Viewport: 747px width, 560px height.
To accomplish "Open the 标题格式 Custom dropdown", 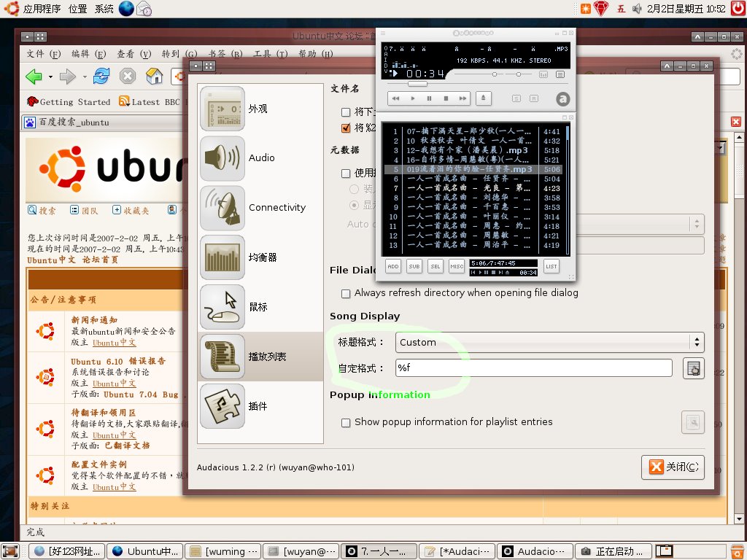I will [549, 342].
